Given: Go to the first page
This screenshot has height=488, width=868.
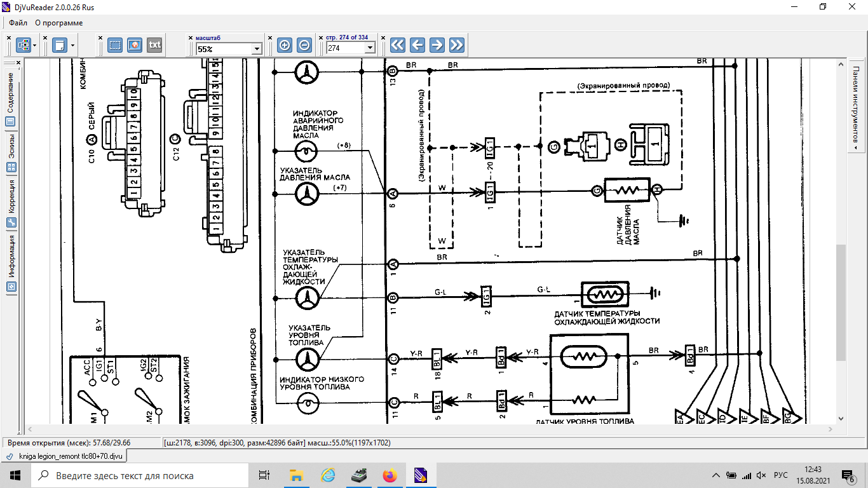Looking at the screenshot, I should pyautogui.click(x=397, y=45).
